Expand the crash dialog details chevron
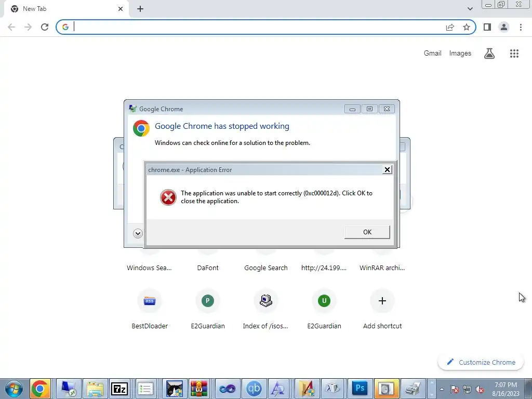The image size is (532, 399). [x=138, y=233]
